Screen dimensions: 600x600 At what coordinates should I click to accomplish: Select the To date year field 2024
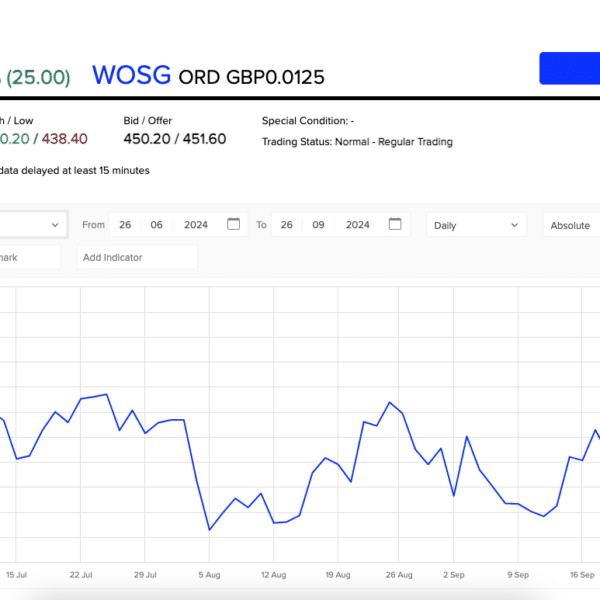click(358, 225)
